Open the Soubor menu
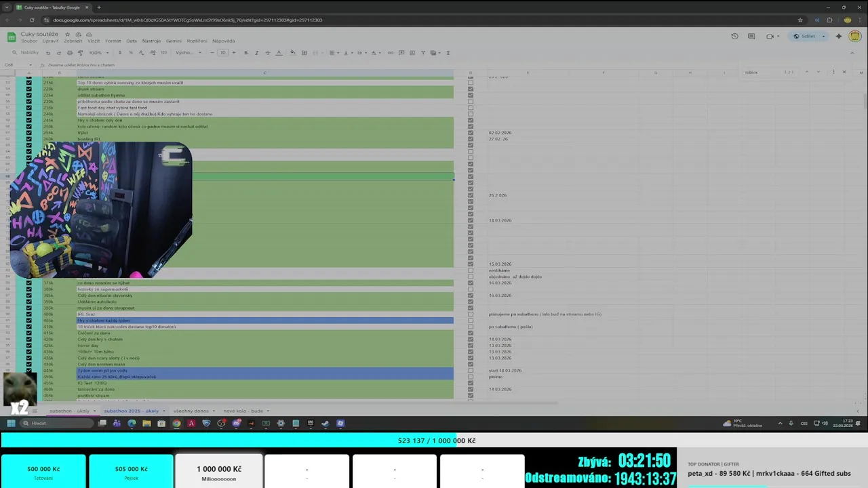The height and width of the screenshot is (488, 868). [x=29, y=41]
